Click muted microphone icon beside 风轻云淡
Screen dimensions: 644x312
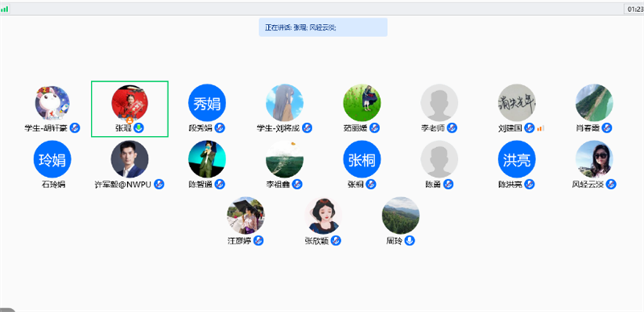[611, 184]
